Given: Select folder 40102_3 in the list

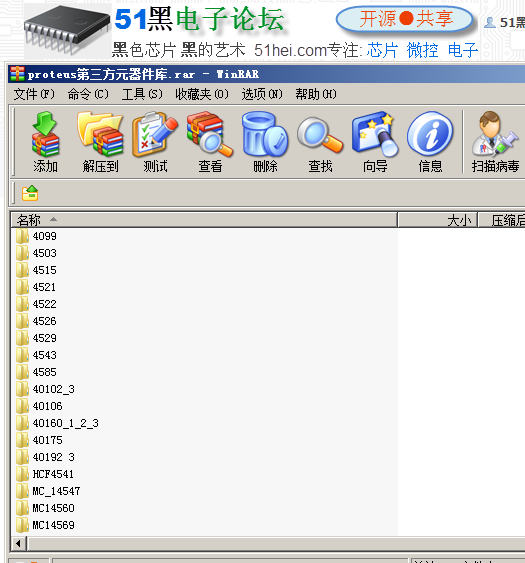Looking at the screenshot, I should (45, 389).
